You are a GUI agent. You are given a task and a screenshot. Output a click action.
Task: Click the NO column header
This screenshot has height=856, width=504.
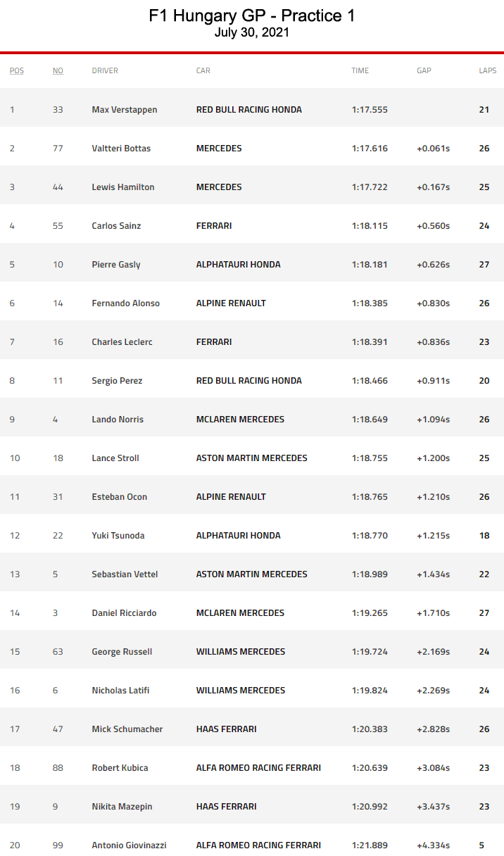[58, 70]
